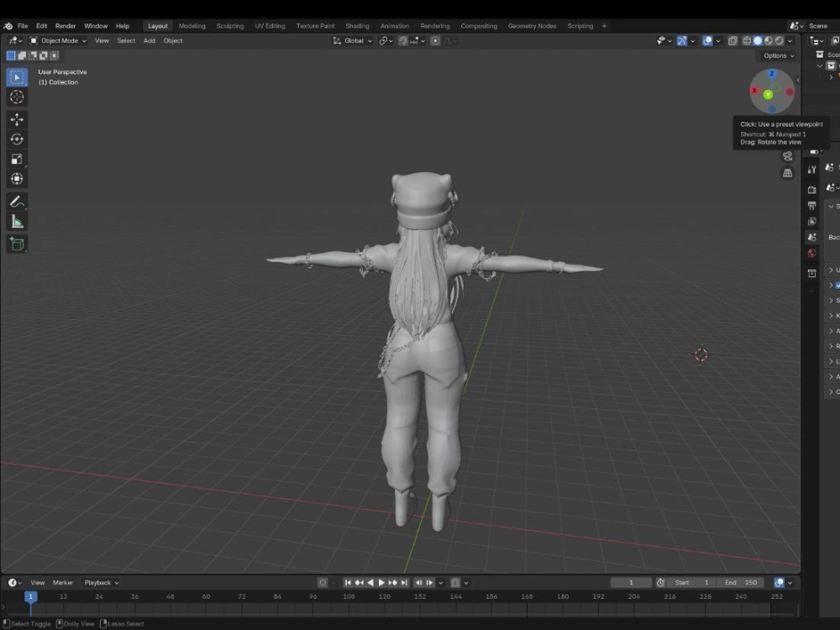Click the green Y axis on gizmo

[768, 95]
